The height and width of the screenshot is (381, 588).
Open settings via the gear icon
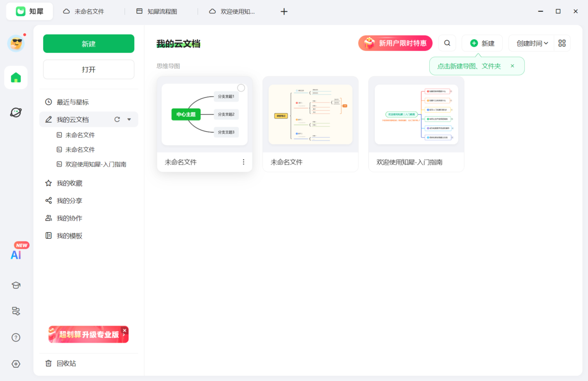[16, 363]
